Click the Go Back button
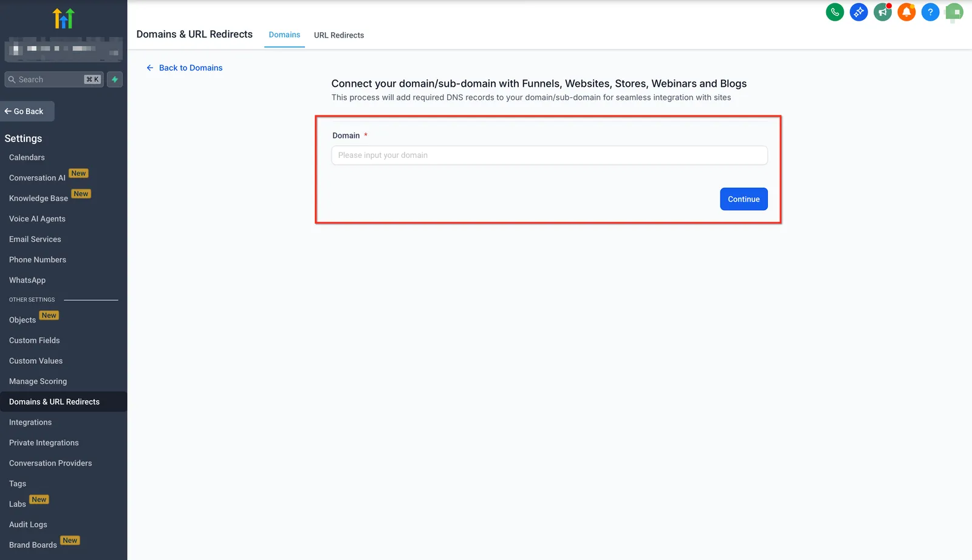The width and height of the screenshot is (972, 560). pos(27,111)
